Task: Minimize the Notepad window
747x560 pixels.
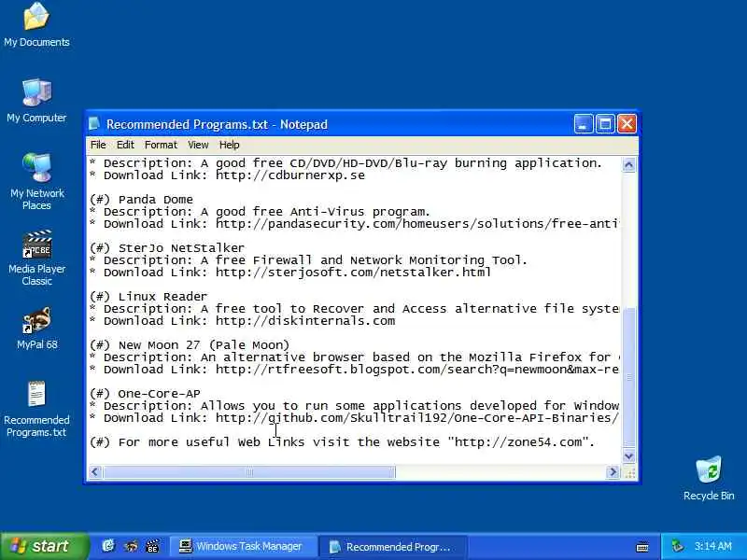Action: click(x=584, y=124)
